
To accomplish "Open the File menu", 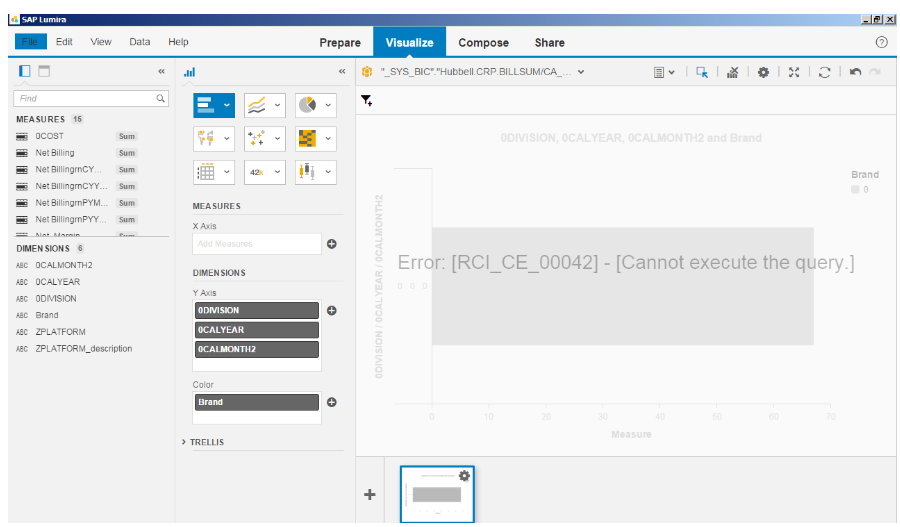I will tap(29, 42).
